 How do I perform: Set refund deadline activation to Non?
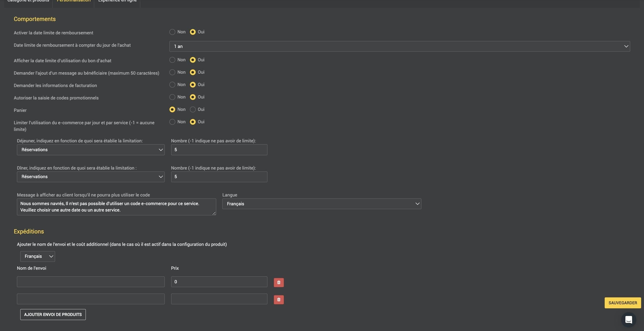(172, 32)
